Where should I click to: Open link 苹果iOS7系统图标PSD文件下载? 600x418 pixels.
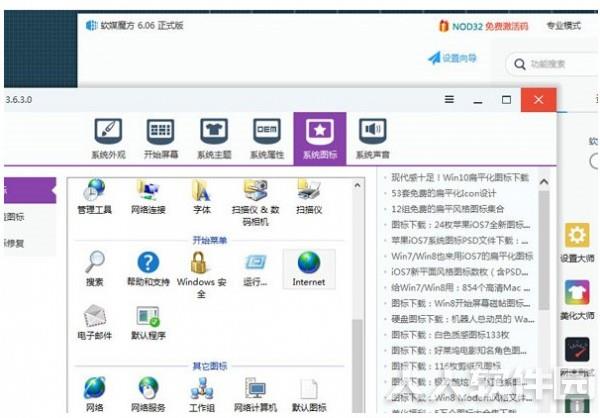click(460, 240)
